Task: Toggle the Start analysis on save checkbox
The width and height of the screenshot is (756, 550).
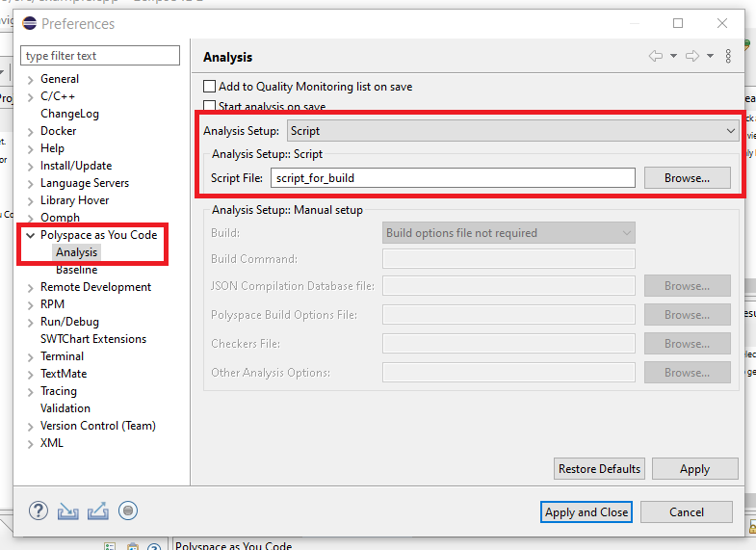Action: tap(210, 107)
